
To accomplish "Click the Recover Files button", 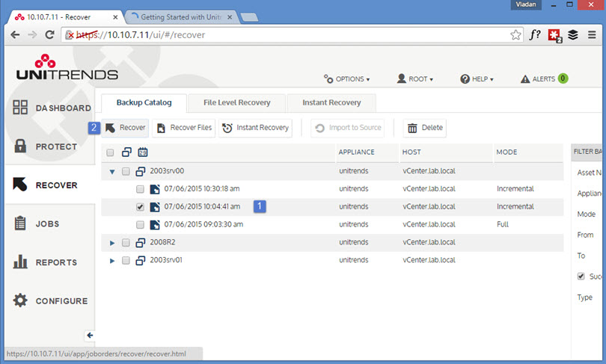I will 184,128.
